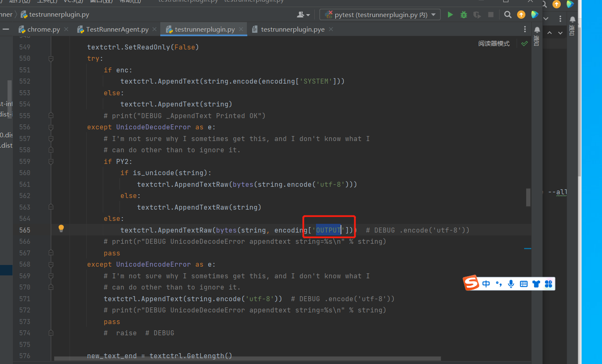Open the chevron-down dropdown in the background window
Screen dimensions: 602x364
546,19
